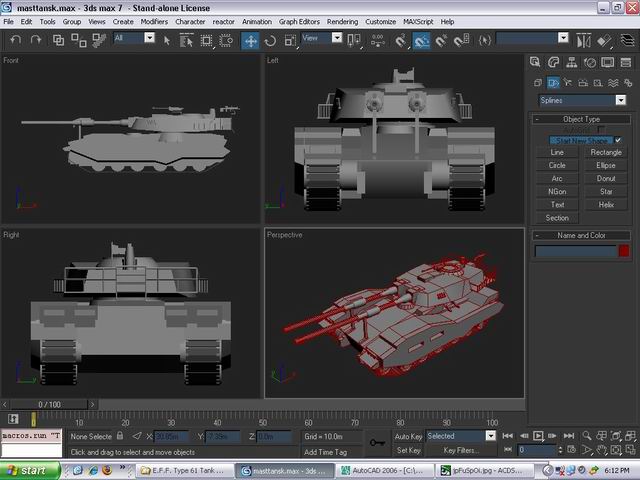Activate the Select and Scale tool
The width and height of the screenshot is (640, 480).
290,40
